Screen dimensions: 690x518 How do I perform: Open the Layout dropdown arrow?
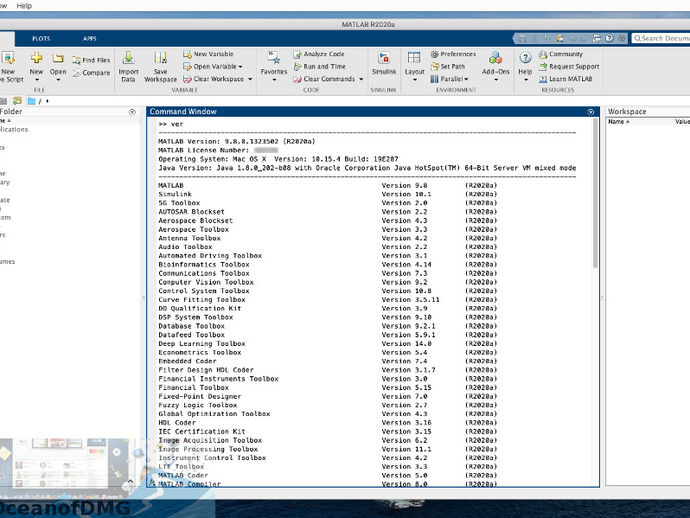pos(414,80)
